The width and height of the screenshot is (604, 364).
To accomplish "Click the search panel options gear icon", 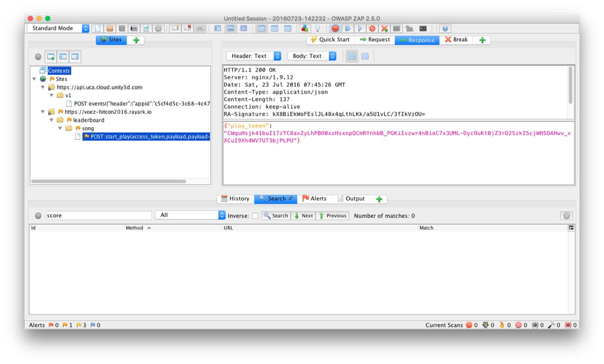I will tap(566, 215).
